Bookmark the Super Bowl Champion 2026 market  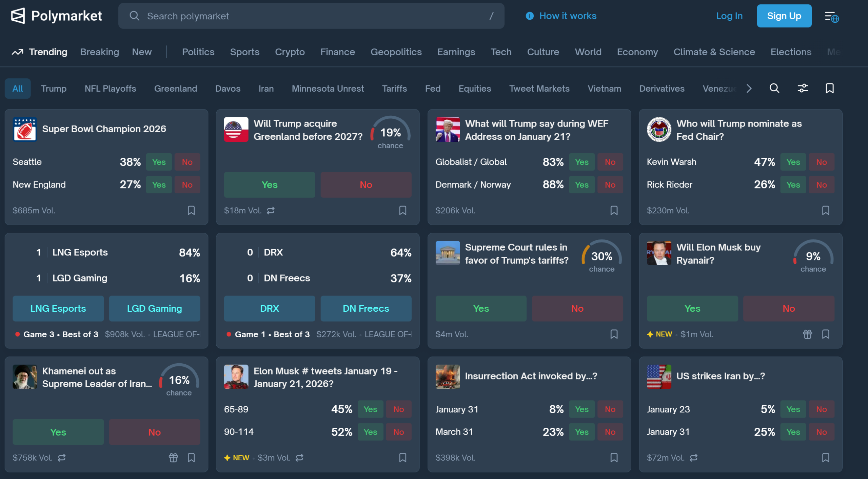click(191, 211)
